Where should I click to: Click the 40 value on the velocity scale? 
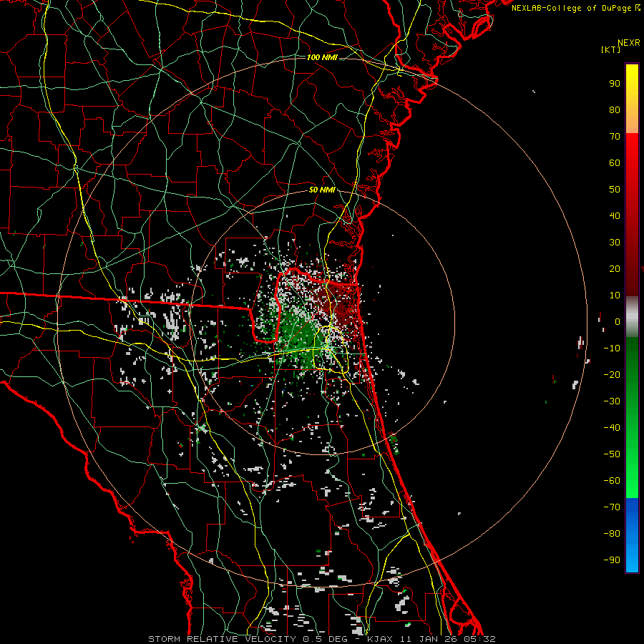(x=615, y=216)
